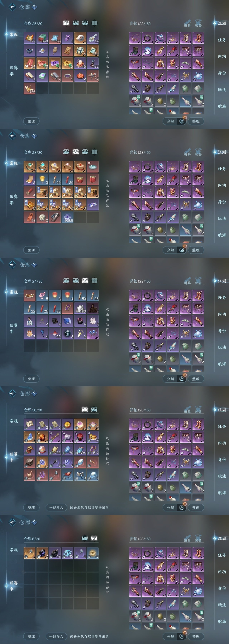Toggle the hammer decompose switch in 仓库 25/30 view

coord(182,121)
